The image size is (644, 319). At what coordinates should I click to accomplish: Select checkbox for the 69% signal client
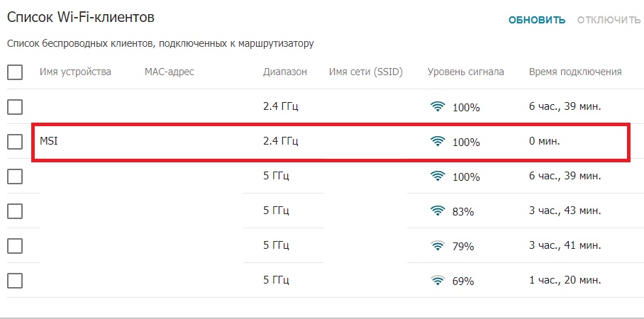coord(15,280)
